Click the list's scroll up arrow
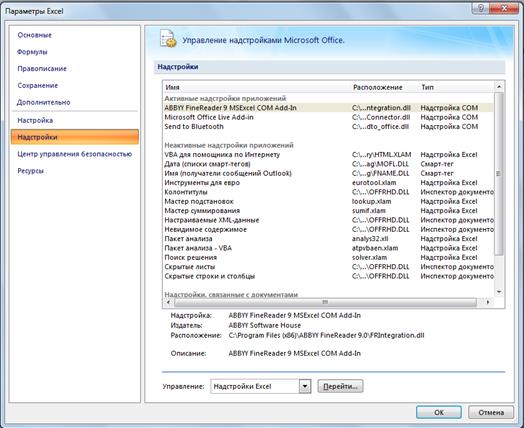Viewport: 524px width, 428px height. pos(499,87)
